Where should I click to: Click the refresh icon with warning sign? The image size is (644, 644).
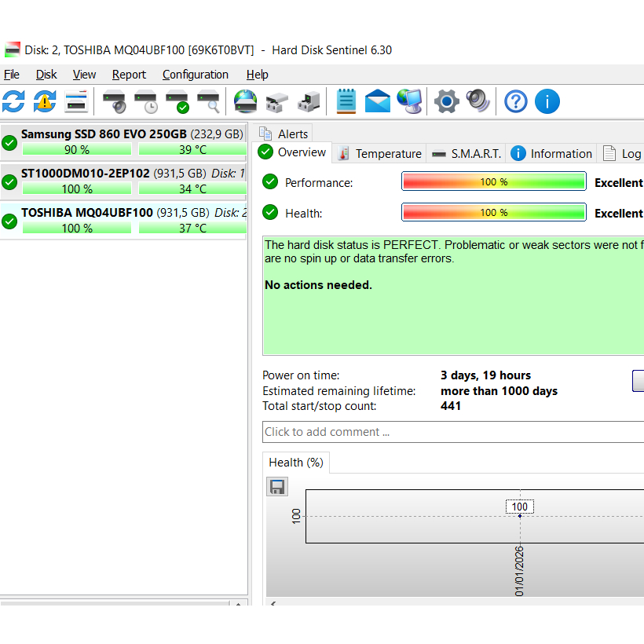coord(45,101)
